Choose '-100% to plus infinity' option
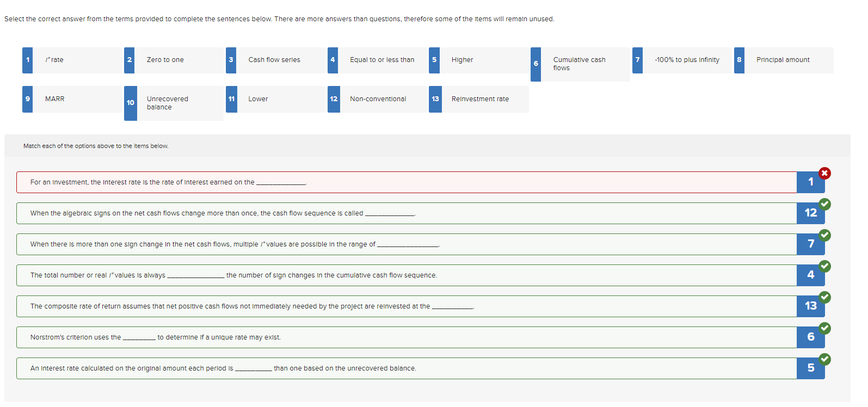 (x=682, y=60)
